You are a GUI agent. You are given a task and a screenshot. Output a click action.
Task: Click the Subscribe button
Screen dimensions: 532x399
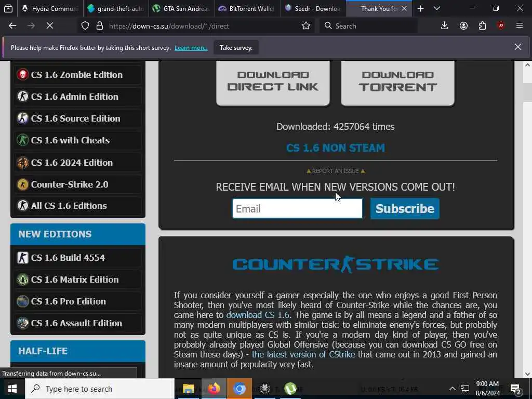point(405,208)
